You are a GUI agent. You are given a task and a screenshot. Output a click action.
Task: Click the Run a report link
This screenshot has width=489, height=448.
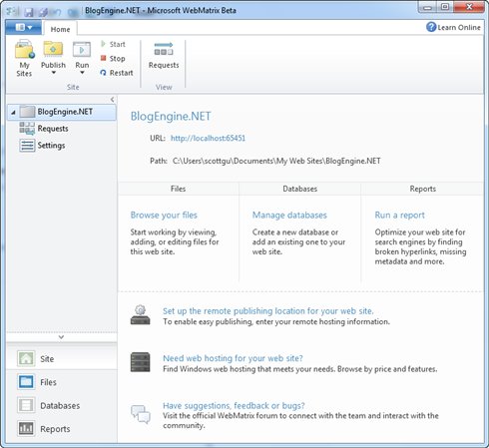[399, 216]
